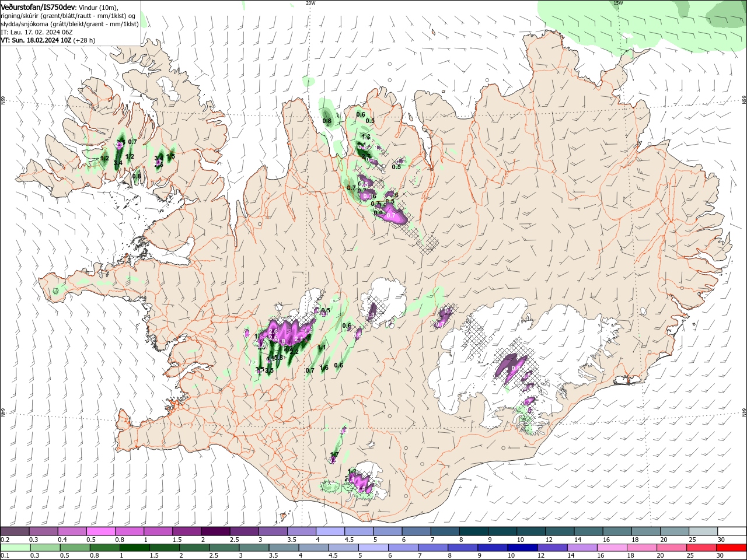Click the Veðurstofan/IS750dev title text
The image size is (747, 560).
(x=38, y=6)
